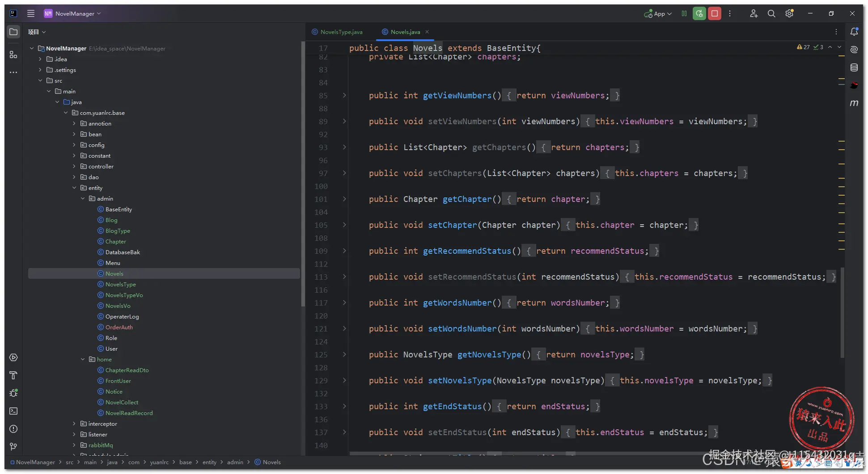Image resolution: width=868 pixels, height=474 pixels.
Task: Open the Structure tool window icon
Action: [x=13, y=55]
